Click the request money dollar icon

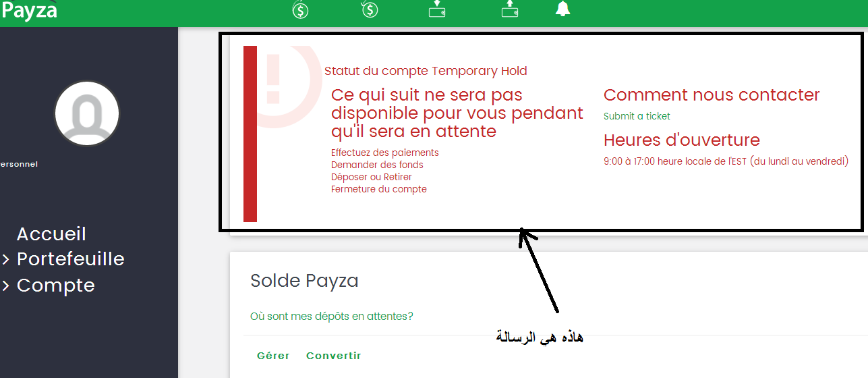click(x=369, y=9)
